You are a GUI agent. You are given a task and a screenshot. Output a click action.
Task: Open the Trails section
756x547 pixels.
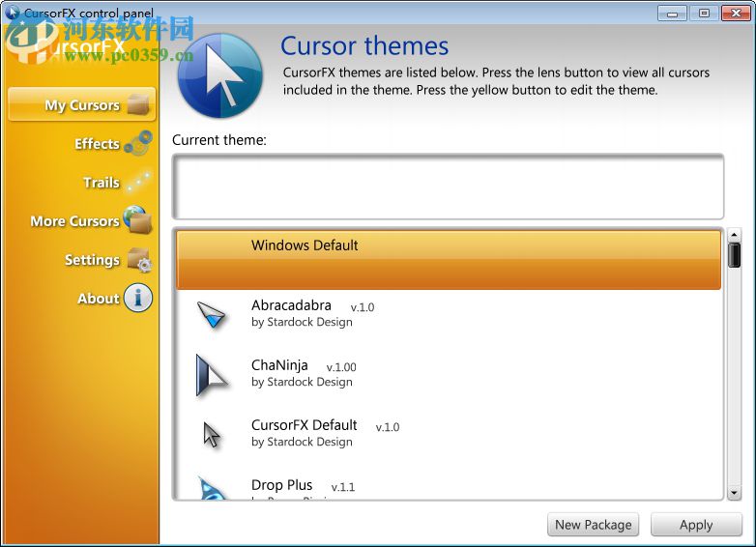tap(101, 183)
